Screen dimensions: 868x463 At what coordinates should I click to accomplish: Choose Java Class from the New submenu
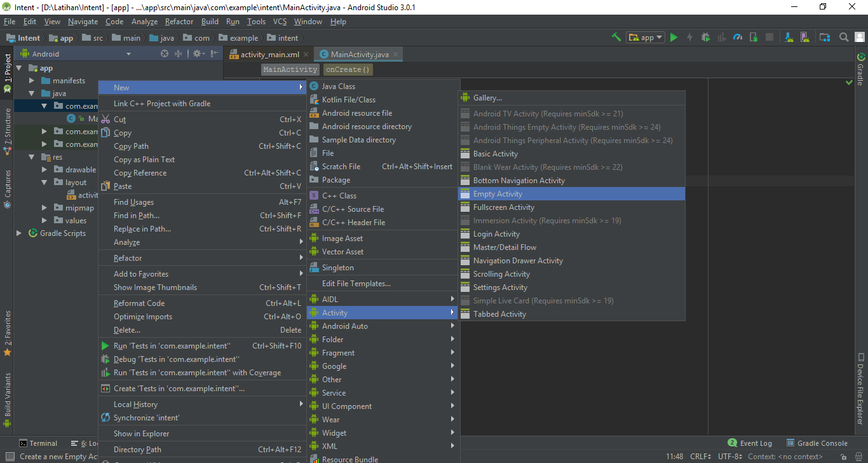(x=381, y=86)
